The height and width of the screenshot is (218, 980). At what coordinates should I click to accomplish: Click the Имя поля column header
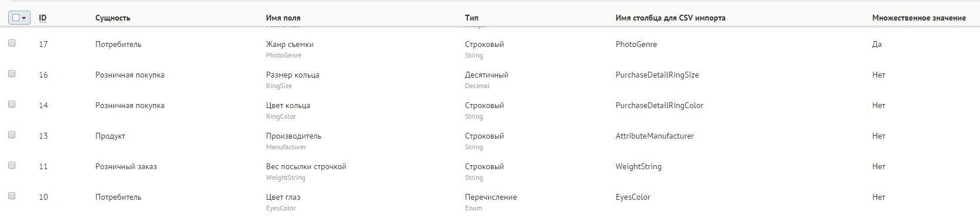click(x=283, y=18)
